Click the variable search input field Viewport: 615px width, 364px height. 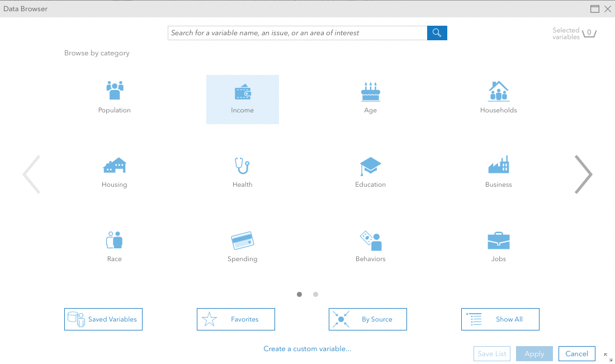297,33
